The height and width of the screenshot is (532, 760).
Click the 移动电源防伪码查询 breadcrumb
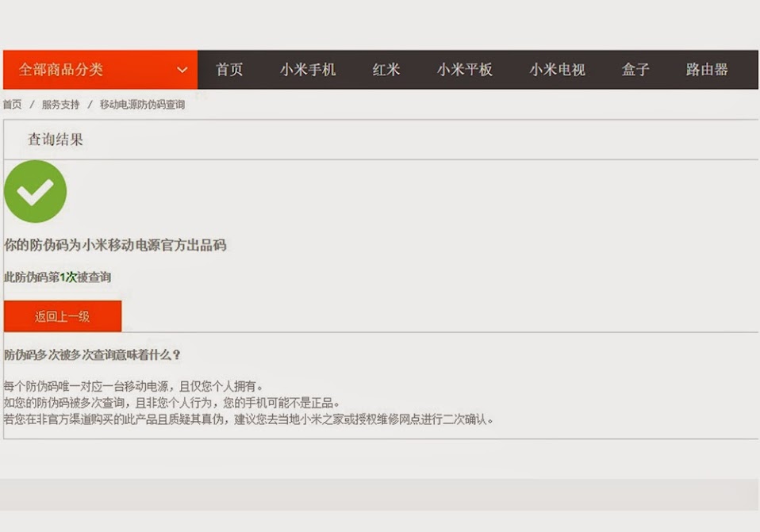coord(143,104)
